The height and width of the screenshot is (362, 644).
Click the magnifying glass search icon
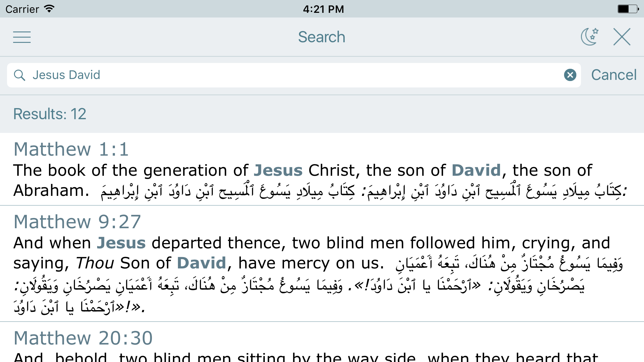click(20, 75)
